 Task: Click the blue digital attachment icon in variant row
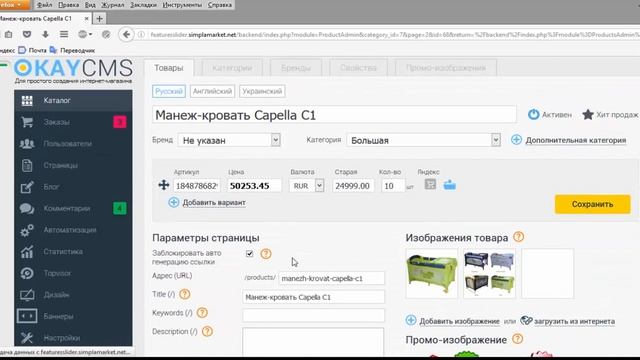(x=450, y=185)
